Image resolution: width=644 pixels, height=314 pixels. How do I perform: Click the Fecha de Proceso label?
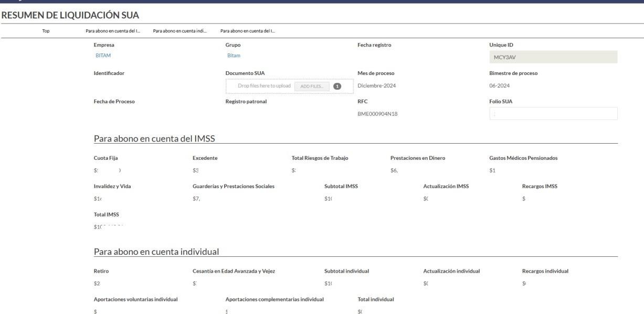pyautogui.click(x=114, y=102)
